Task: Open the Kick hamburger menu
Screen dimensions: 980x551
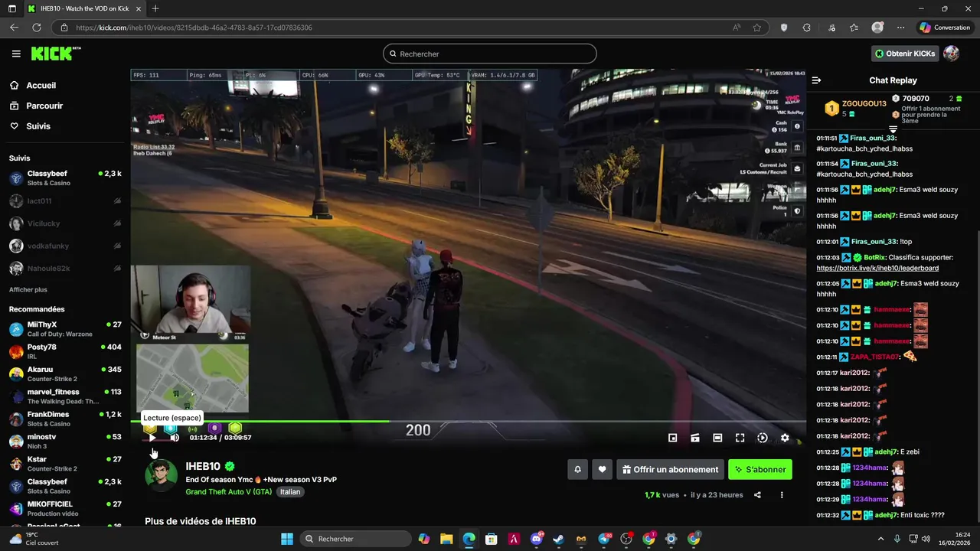Action: click(16, 54)
